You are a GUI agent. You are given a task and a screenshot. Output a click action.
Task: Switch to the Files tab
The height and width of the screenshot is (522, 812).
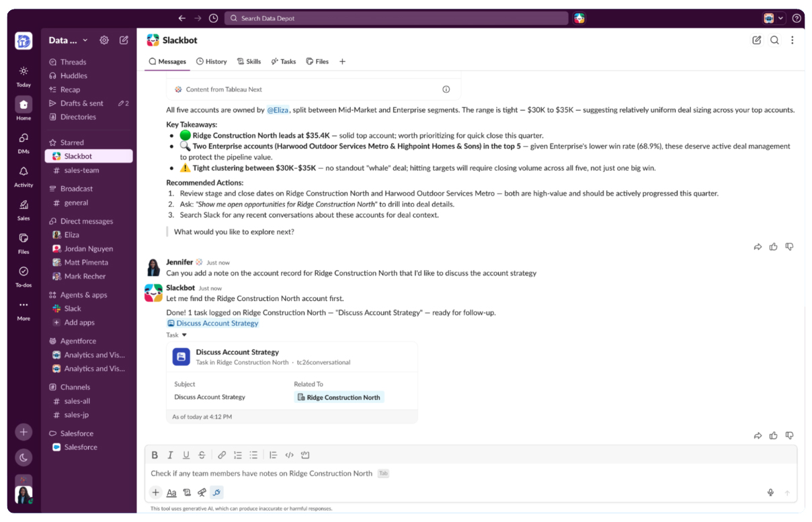317,61
